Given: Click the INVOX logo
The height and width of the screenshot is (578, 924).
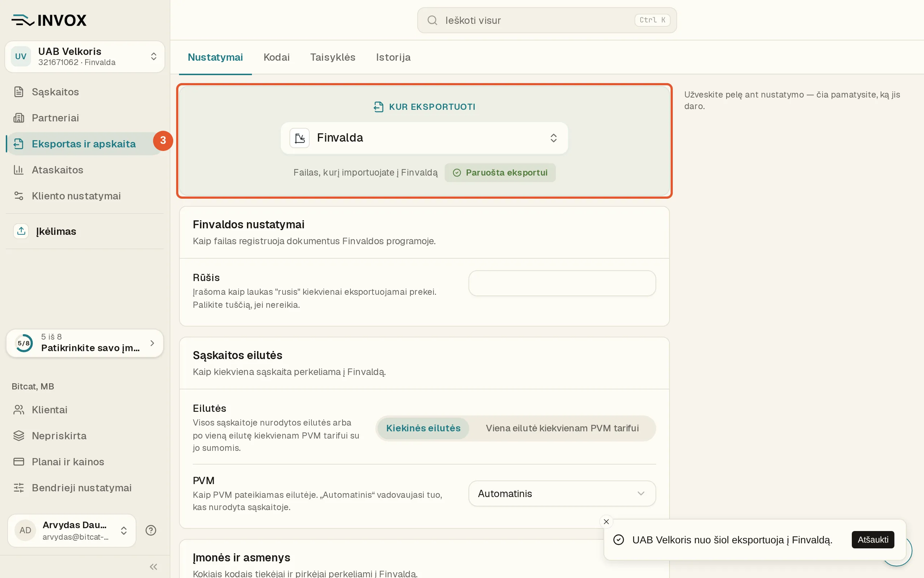Looking at the screenshot, I should (49, 20).
